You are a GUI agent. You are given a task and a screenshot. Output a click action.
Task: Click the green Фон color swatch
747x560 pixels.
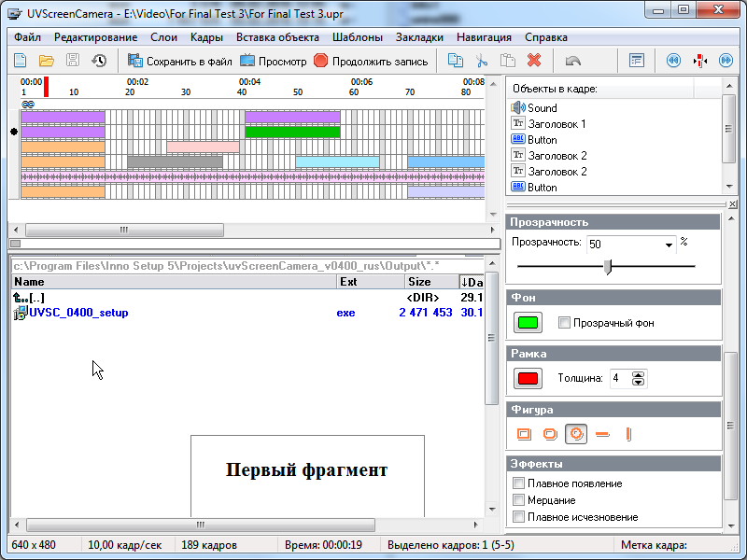tap(529, 324)
